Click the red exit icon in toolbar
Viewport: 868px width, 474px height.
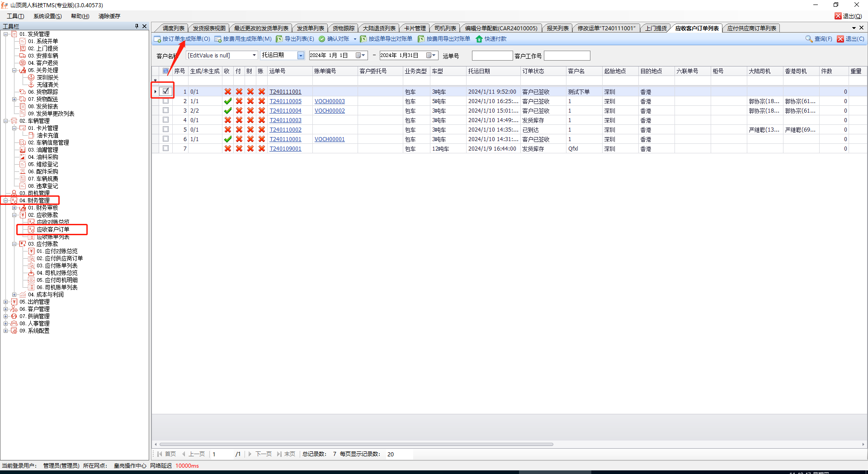coord(840,39)
